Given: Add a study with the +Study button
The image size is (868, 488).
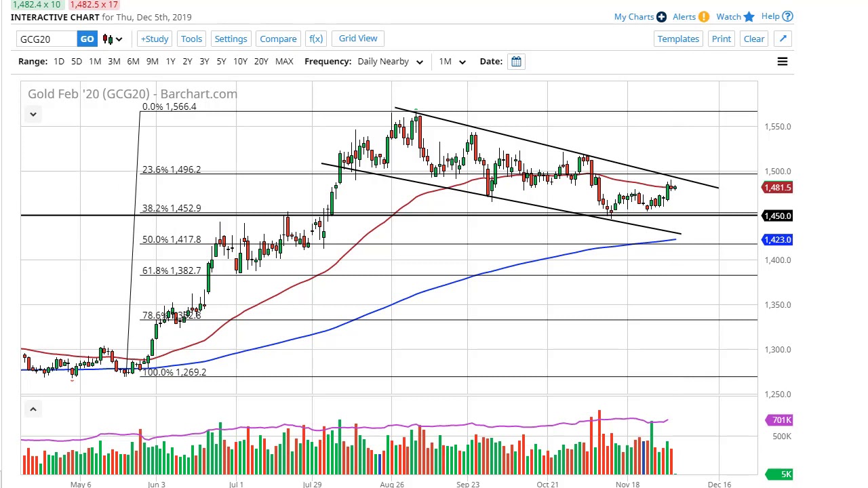Looking at the screenshot, I should 155,39.
